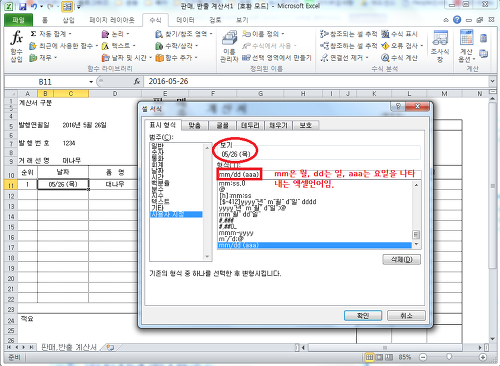Viewport: 500px width, 366px height.
Task: Minimize the ribbon with the caret icon
Action: pos(446,20)
